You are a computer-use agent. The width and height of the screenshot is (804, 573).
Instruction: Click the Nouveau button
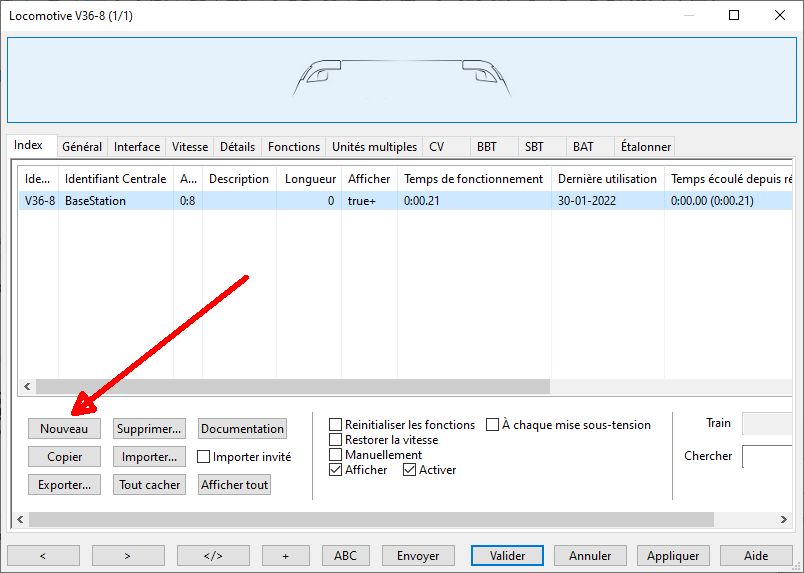(x=64, y=428)
